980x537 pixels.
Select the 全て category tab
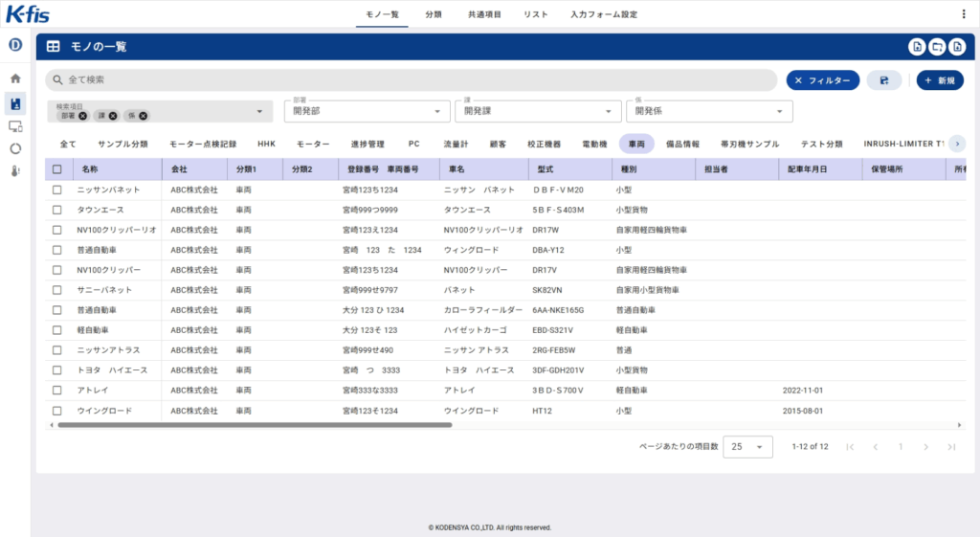(x=68, y=144)
